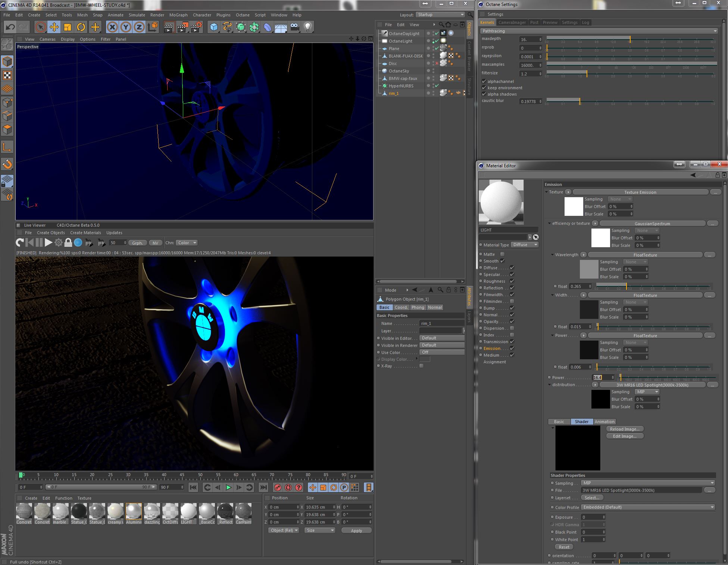Click the Live Viewer lock icon
The image size is (728, 565).
tap(68, 243)
